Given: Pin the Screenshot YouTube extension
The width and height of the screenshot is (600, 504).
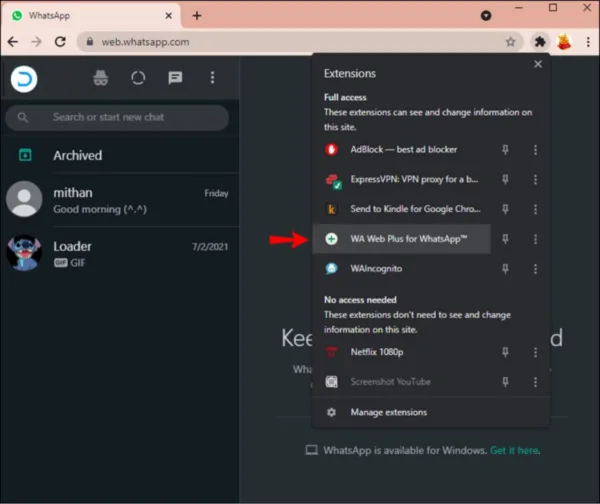Looking at the screenshot, I should click(505, 382).
